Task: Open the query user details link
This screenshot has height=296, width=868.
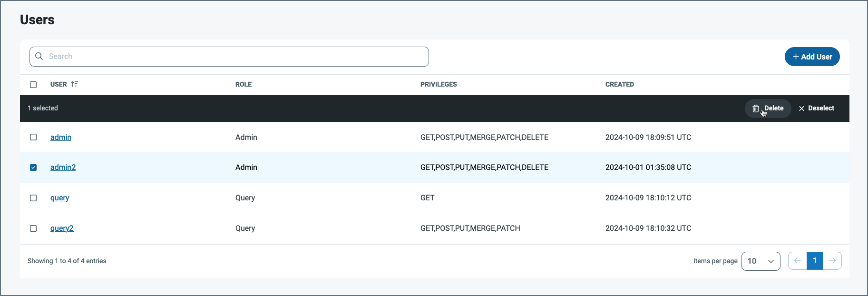Action: (60, 198)
